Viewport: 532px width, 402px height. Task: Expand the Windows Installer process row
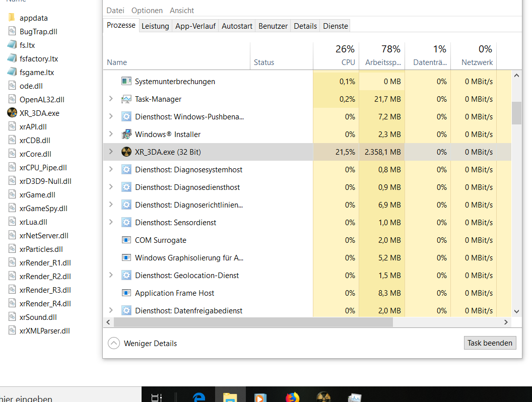tap(111, 134)
